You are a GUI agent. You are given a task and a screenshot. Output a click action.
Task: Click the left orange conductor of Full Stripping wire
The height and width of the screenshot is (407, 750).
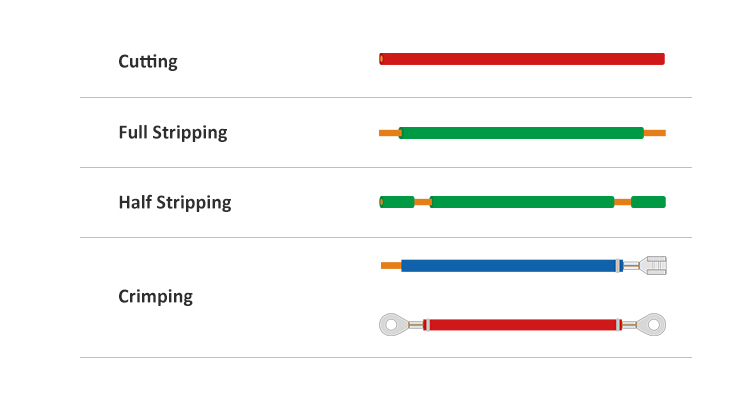389,133
